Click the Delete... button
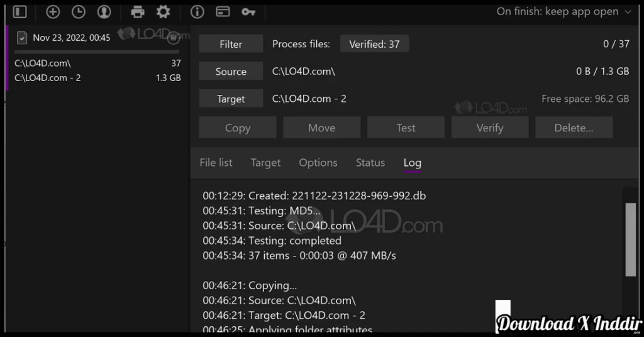Image resolution: width=644 pixels, height=337 pixels. tap(574, 128)
